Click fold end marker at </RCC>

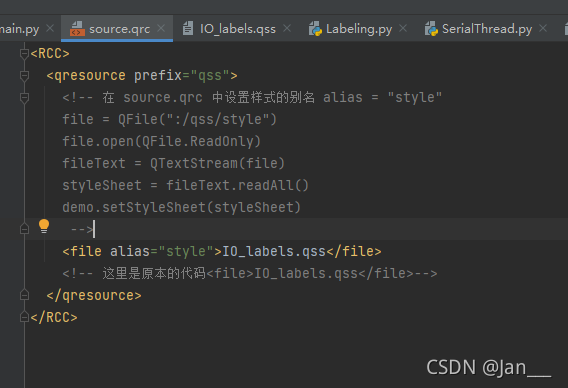[24, 317]
